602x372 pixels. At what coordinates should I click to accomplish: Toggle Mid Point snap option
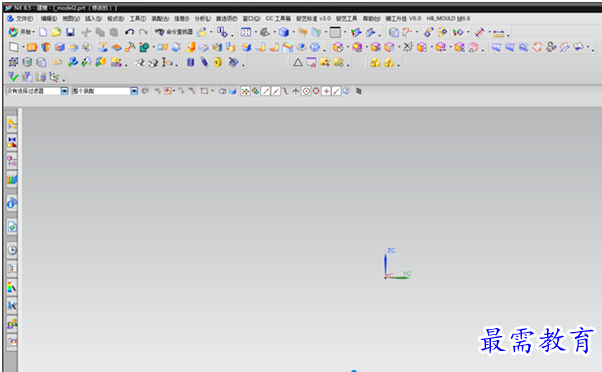click(275, 91)
